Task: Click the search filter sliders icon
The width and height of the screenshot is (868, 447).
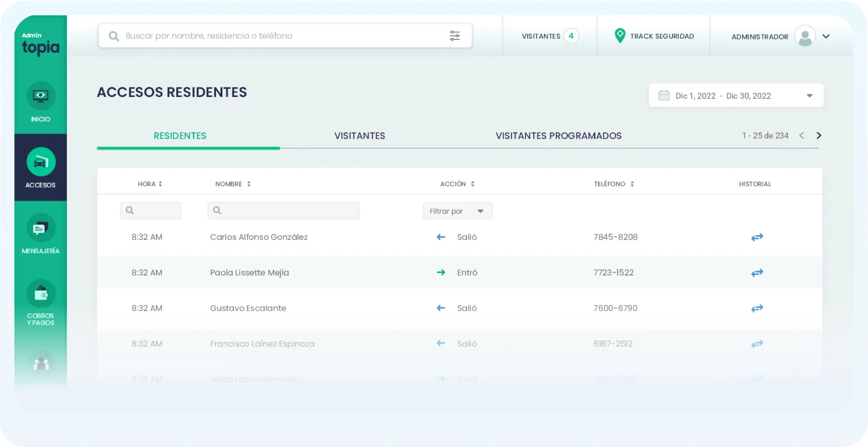Action: click(x=454, y=36)
